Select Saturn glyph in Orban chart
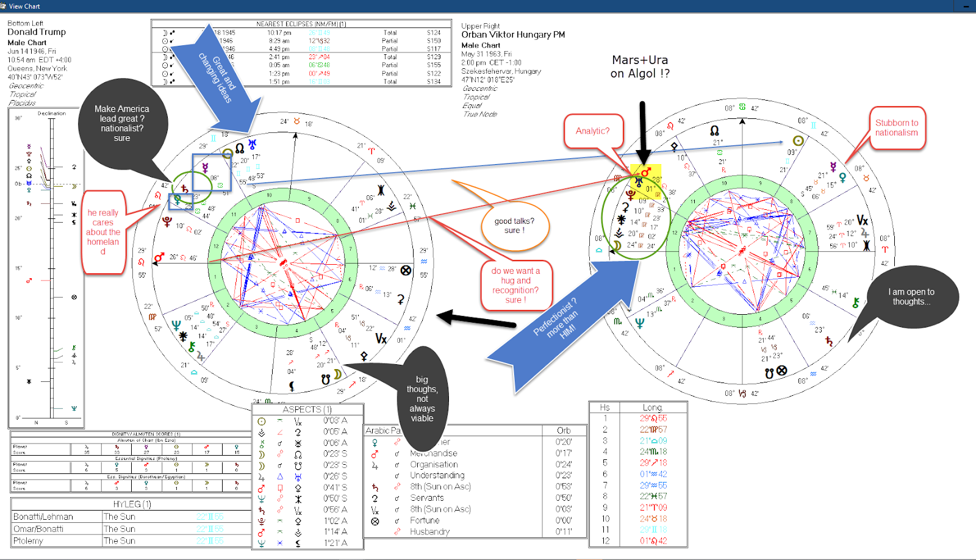Viewport: 976px width, 560px height. 828,342
